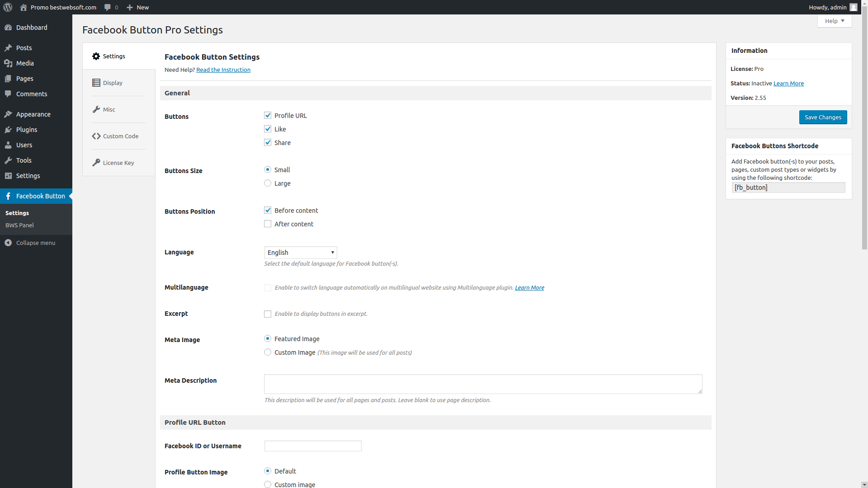868x488 pixels.
Task: Open the Read the Instruction link
Action: (x=223, y=70)
